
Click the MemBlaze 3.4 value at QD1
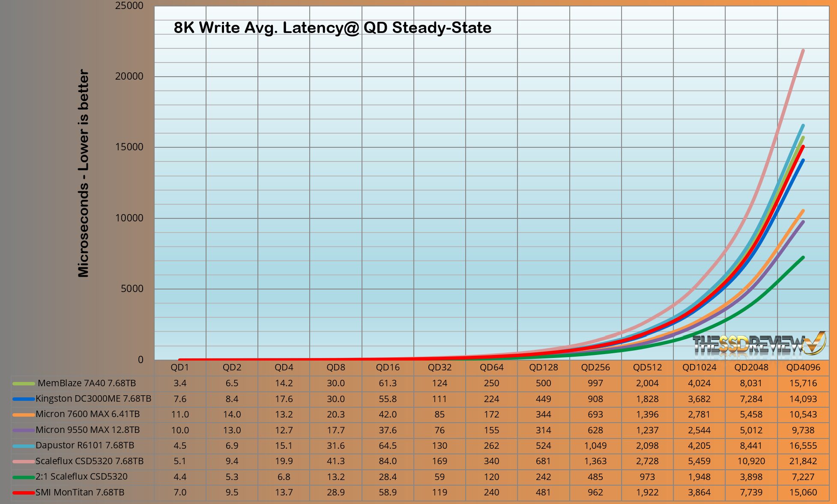point(180,383)
